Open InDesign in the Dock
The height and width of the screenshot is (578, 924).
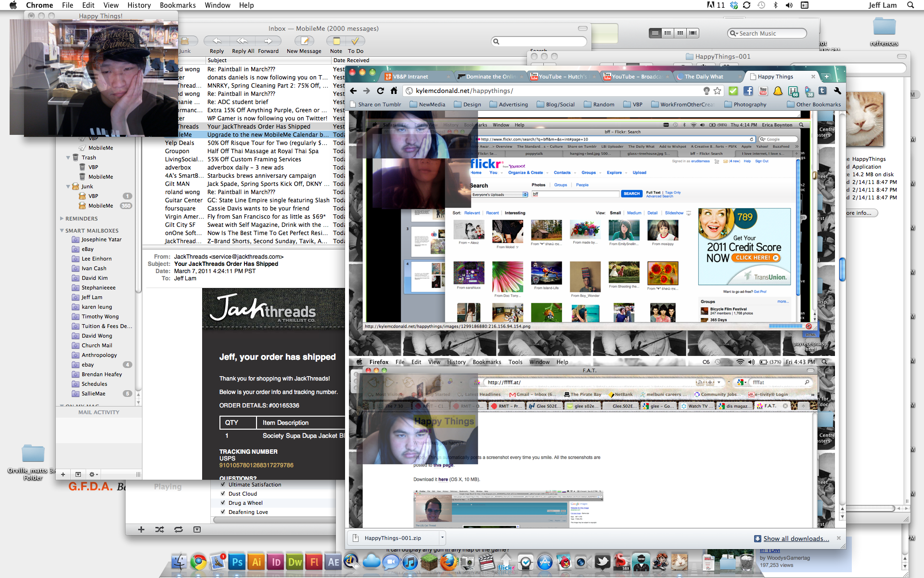click(276, 562)
